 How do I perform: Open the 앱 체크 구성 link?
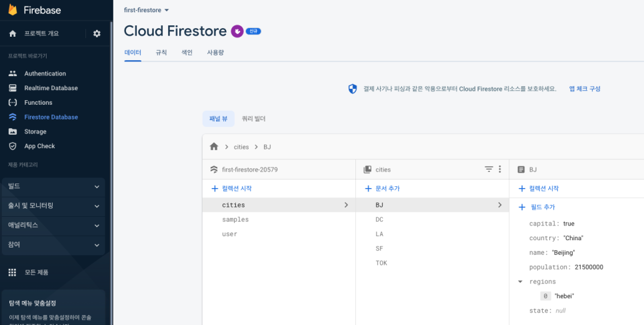tap(585, 89)
